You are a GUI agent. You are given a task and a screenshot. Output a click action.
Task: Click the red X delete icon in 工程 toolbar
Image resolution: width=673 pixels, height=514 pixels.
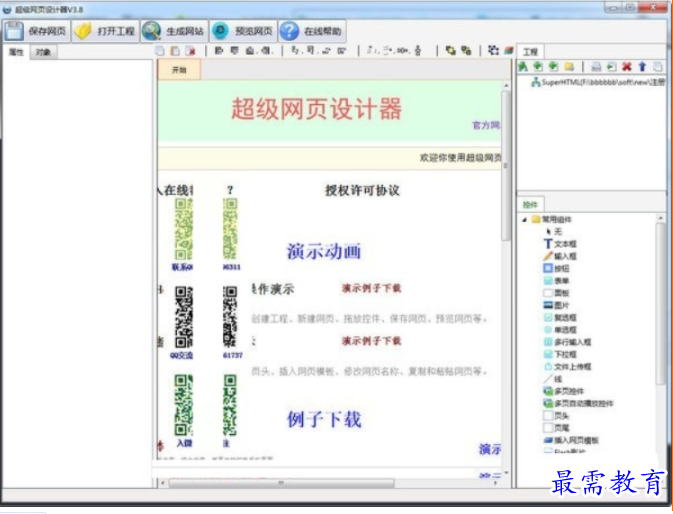627,67
